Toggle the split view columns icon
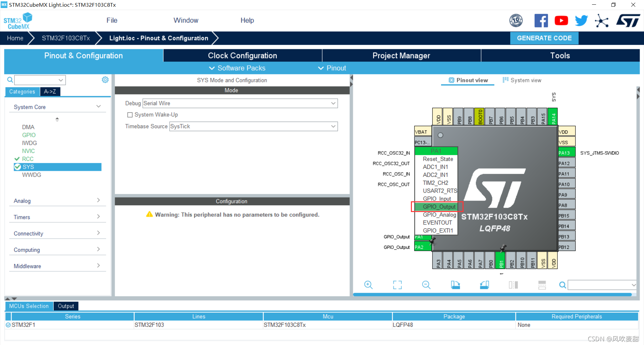Screen dimensions: 644x345 513,285
